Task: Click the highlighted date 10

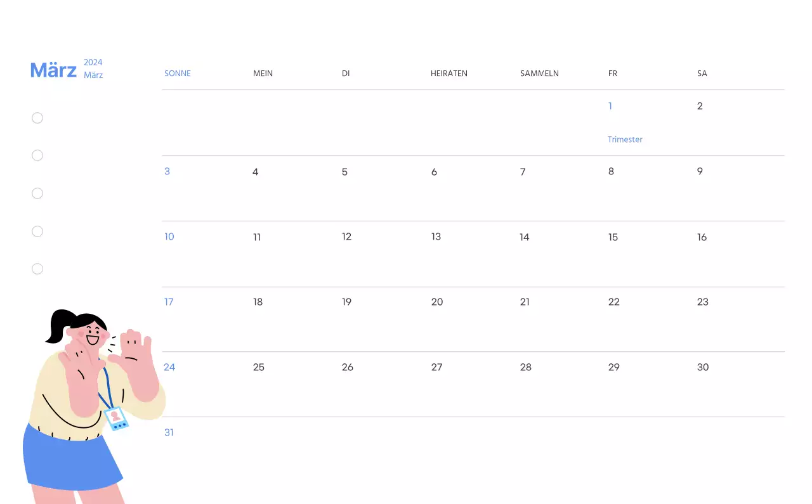Action: tap(169, 236)
